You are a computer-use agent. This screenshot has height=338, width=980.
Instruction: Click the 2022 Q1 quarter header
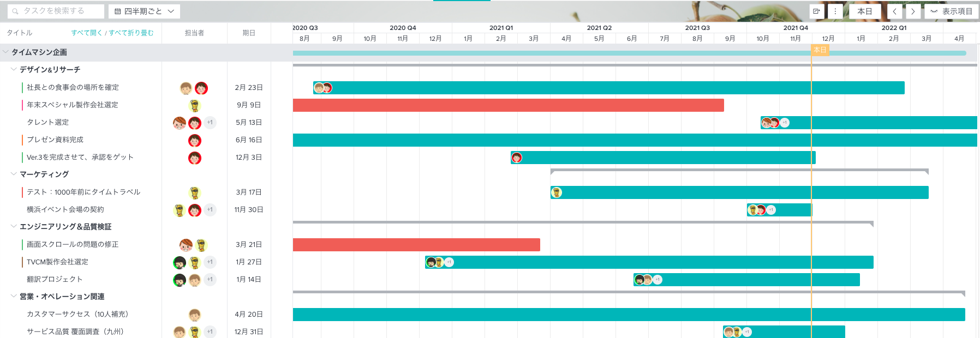point(894,28)
